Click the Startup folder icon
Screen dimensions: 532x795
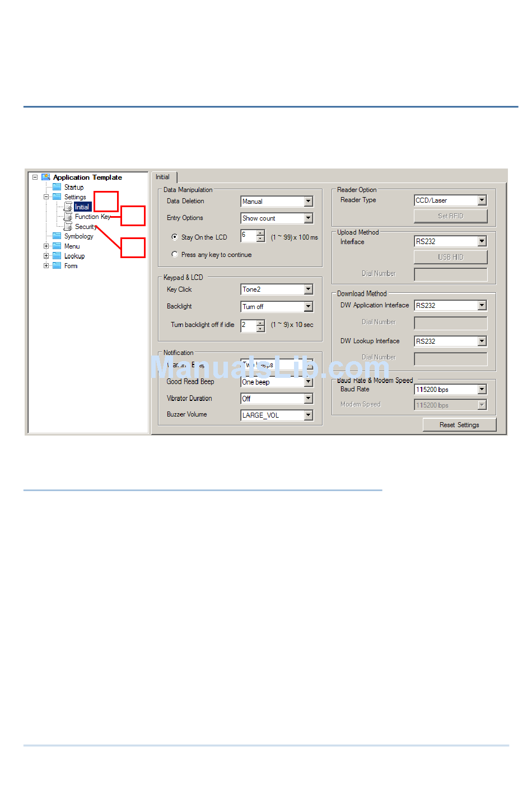pyautogui.click(x=57, y=187)
